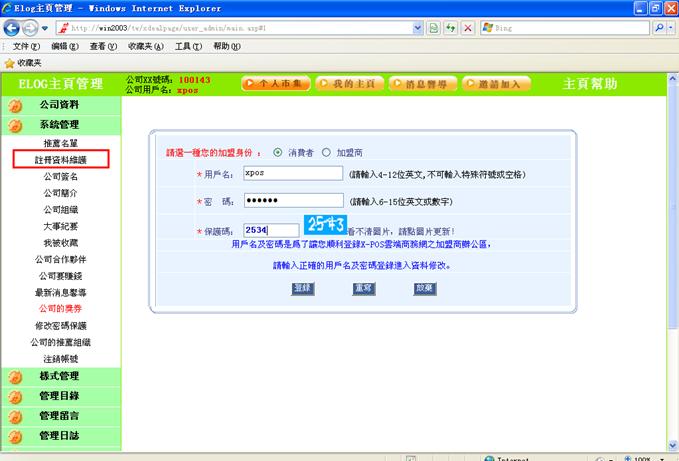Click the red stop loading icon
The width and height of the screenshot is (679, 461).
pos(468,28)
